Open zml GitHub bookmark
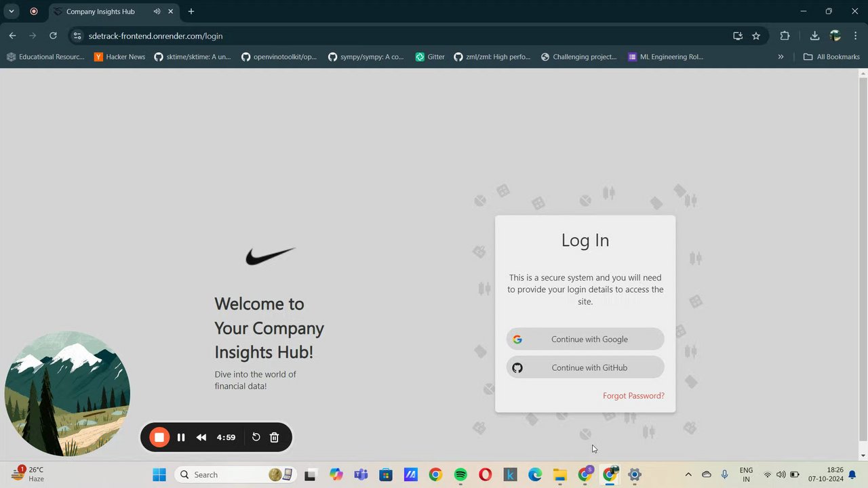 pyautogui.click(x=493, y=57)
